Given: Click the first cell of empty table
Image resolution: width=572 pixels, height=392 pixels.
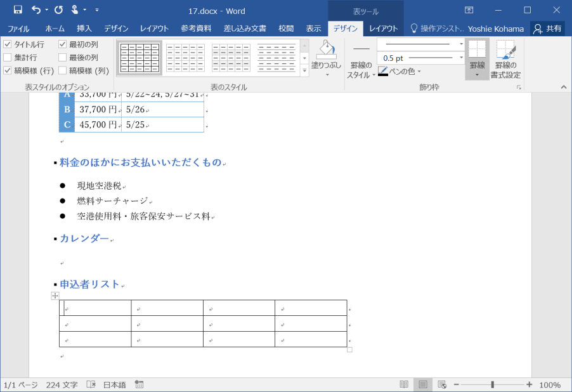Looking at the screenshot, I should click(x=95, y=308).
